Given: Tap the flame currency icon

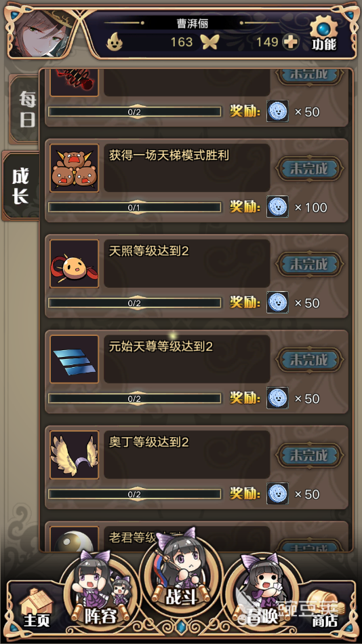Looking at the screenshot, I should (115, 41).
